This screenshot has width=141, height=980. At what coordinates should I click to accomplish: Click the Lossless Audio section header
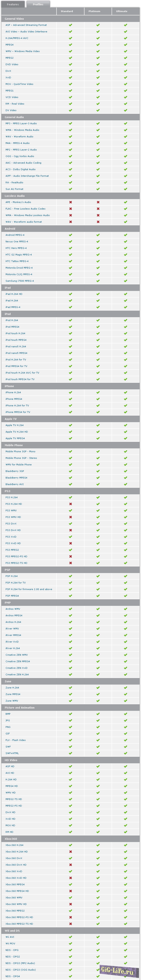point(15,196)
